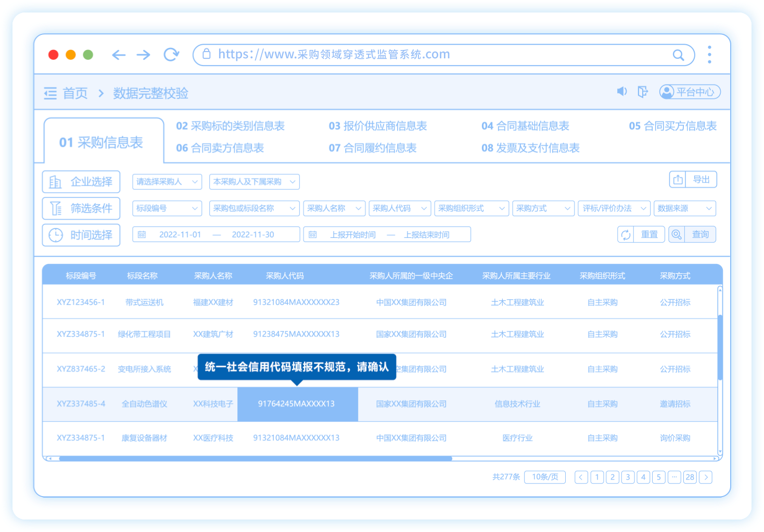764x532 pixels.
Task: Click the 企业选择 button
Action: coord(81,182)
